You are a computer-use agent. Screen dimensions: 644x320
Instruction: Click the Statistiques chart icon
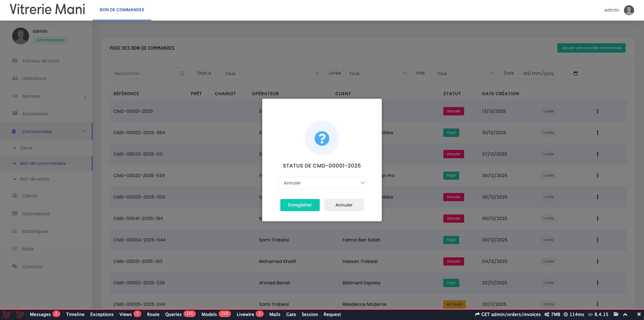point(15,231)
